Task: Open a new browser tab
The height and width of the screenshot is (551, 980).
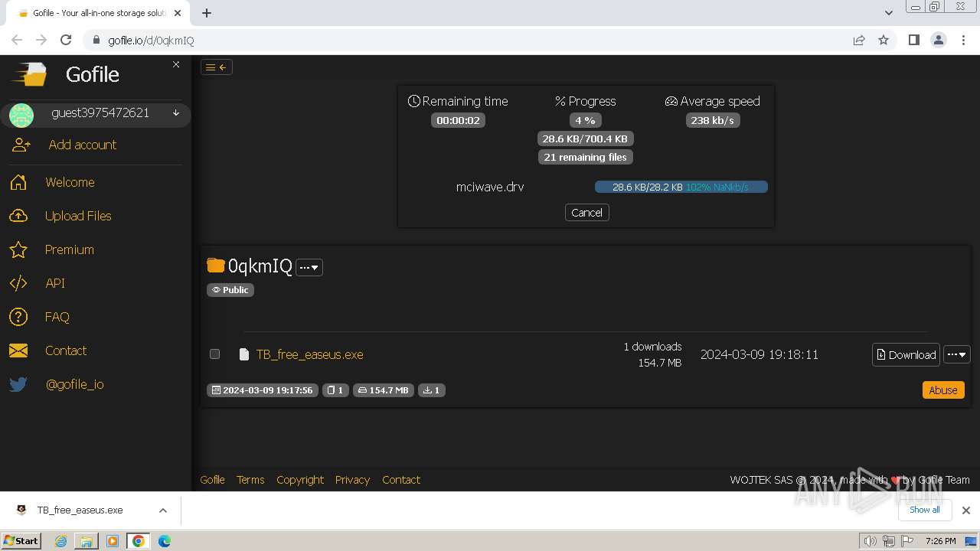Action: 207,12
